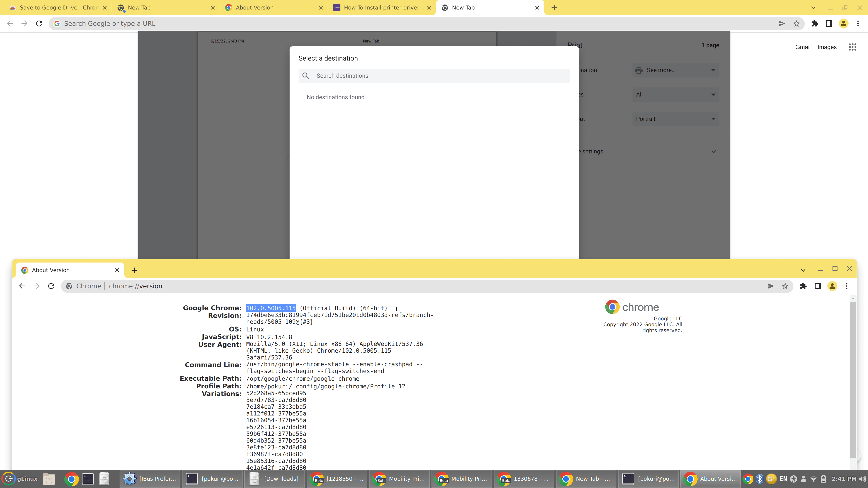Click the EN input language indicator
This screenshot has width=868, height=488.
point(783,479)
